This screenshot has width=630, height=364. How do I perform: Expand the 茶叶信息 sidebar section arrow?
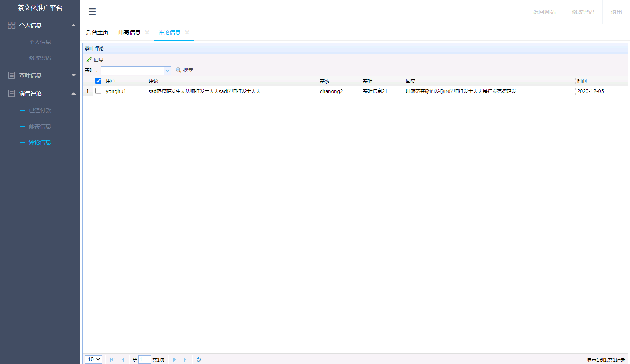coord(74,75)
